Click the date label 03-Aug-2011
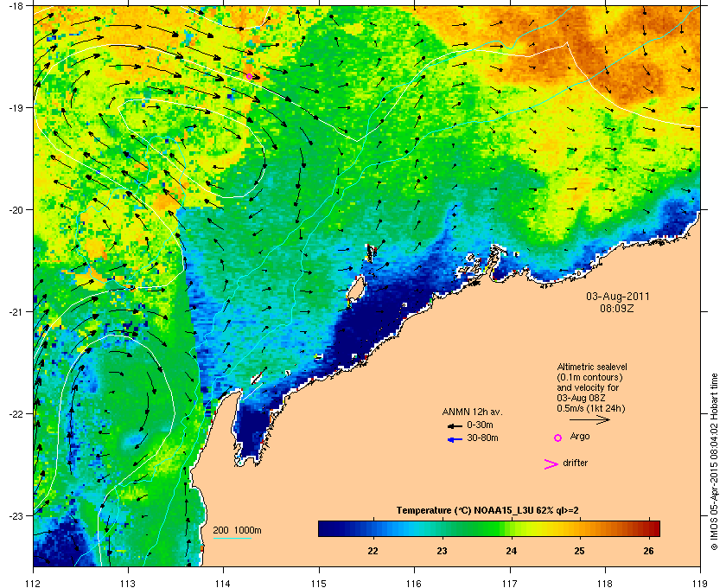The height and width of the screenshot is (588, 726). 618,297
